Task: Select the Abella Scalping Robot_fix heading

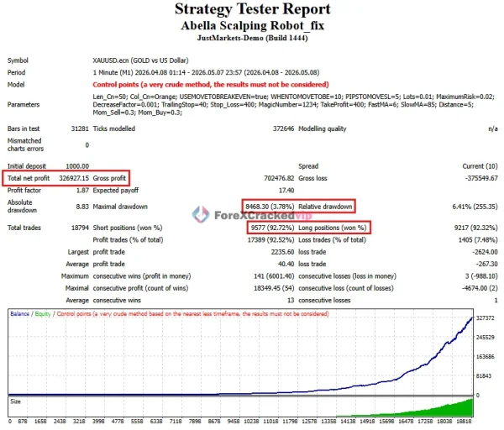Action: (252, 26)
